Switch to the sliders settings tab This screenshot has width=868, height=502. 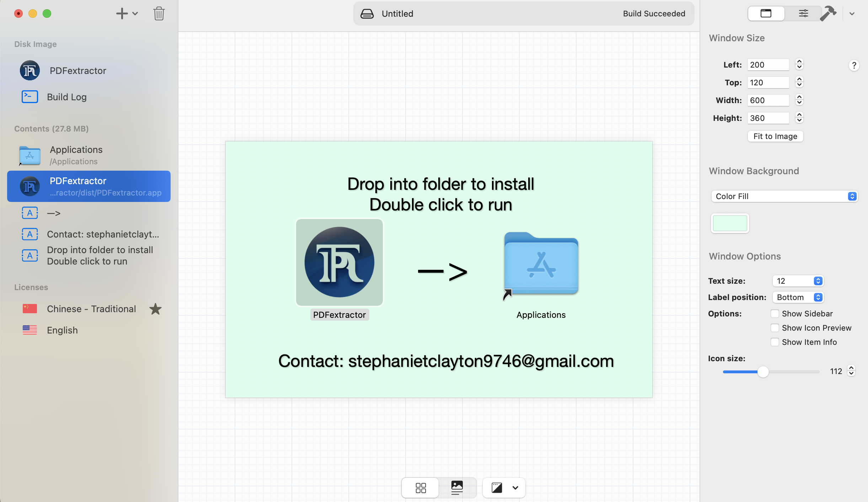point(803,14)
